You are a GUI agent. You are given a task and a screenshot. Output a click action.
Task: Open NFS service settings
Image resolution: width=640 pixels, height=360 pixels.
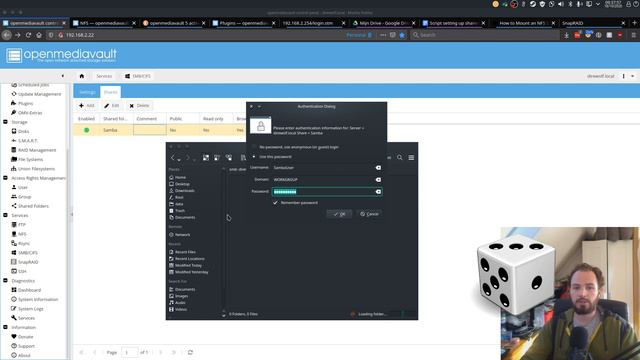coord(22,234)
